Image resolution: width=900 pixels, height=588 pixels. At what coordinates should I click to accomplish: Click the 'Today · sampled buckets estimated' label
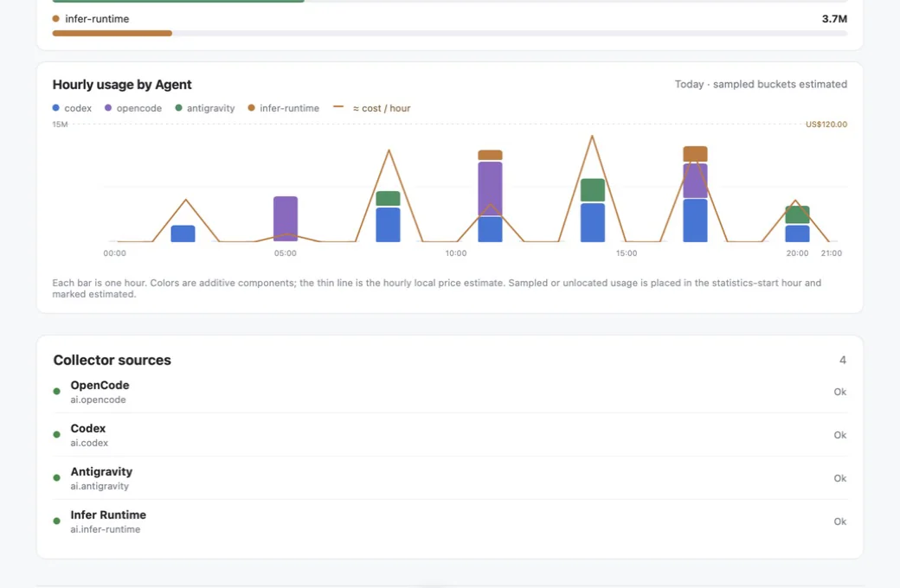pos(761,85)
